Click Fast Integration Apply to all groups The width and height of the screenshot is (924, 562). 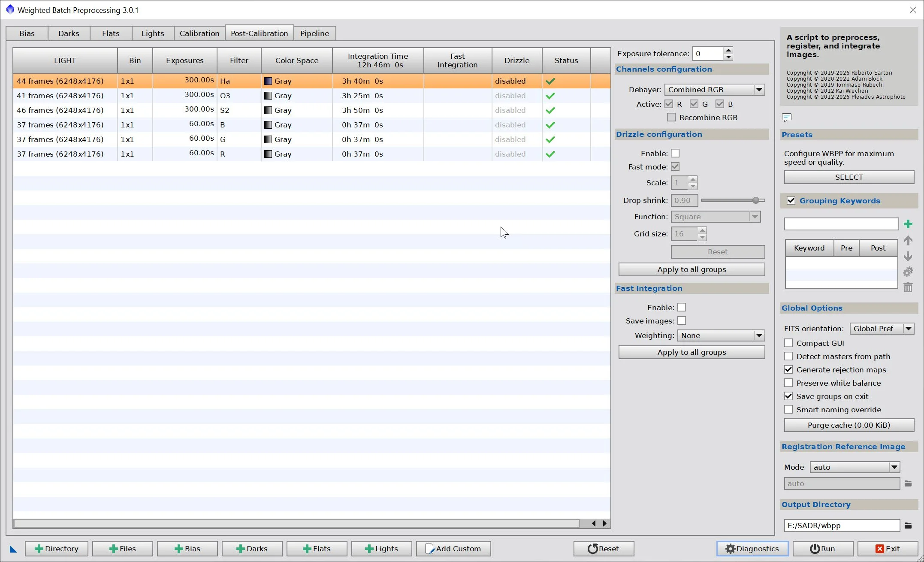(691, 352)
